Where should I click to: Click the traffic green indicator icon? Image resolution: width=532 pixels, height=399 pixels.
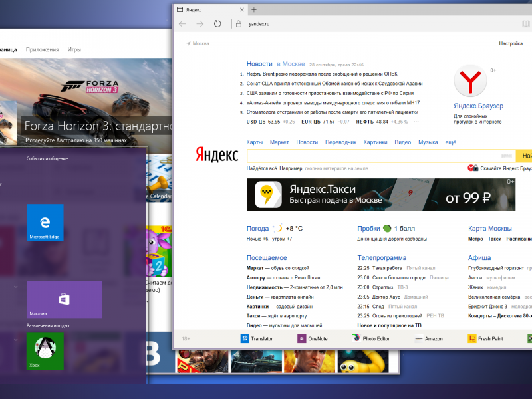pos(387,228)
